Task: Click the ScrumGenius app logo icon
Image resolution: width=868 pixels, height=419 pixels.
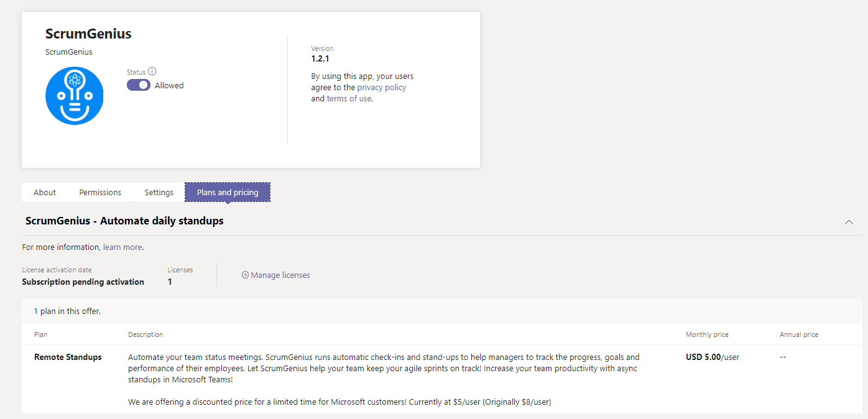Action: click(74, 95)
